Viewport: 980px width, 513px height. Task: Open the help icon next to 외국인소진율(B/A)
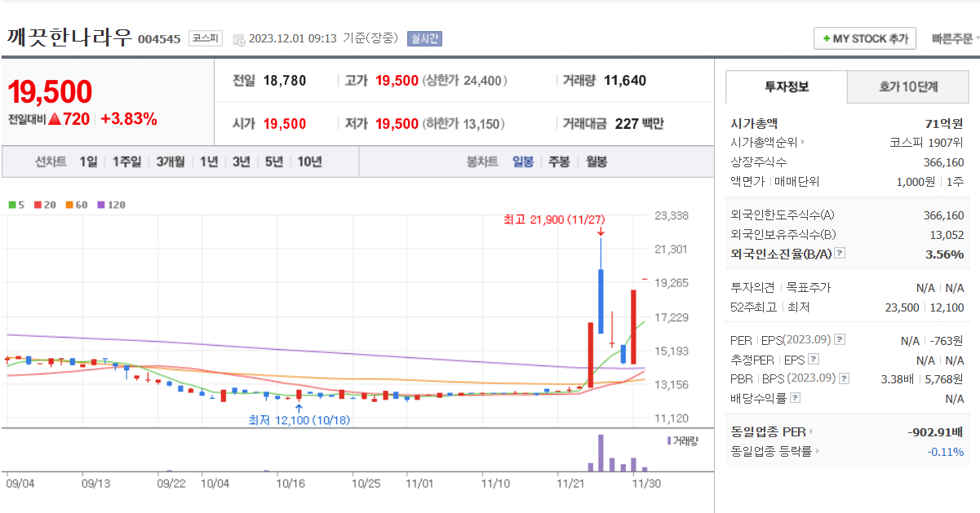point(840,254)
